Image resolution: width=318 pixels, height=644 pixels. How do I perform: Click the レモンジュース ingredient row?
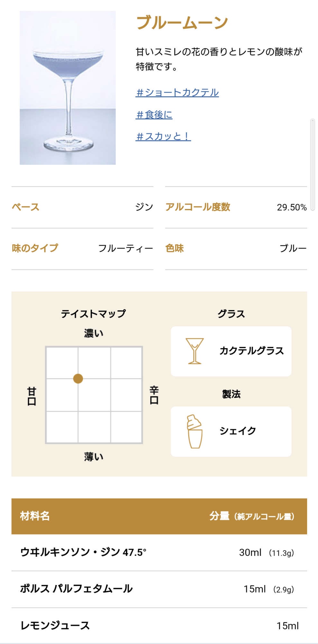[x=159, y=626]
